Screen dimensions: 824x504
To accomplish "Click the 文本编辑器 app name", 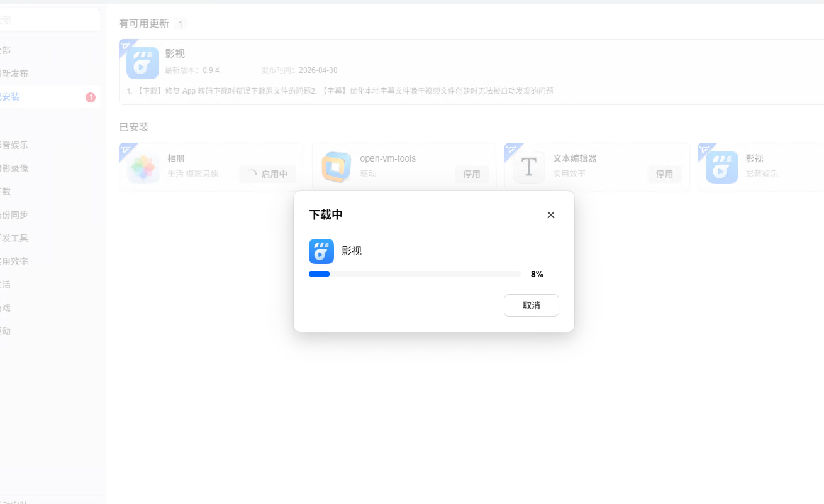I will 575,158.
